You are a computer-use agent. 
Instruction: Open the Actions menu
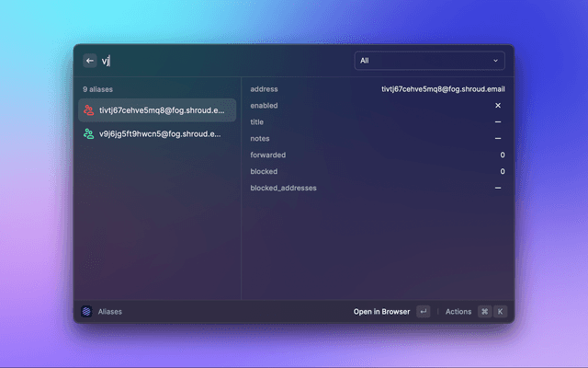click(458, 312)
